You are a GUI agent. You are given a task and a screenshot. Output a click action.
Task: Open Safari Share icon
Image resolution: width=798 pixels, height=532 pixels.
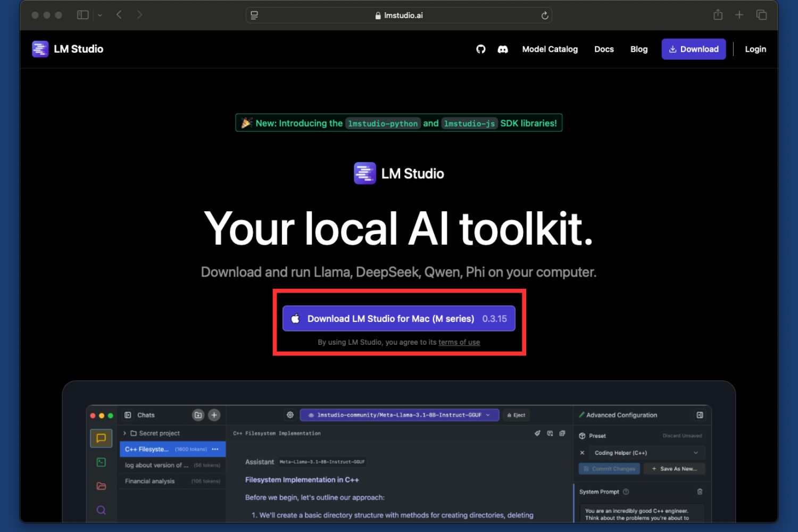718,15
